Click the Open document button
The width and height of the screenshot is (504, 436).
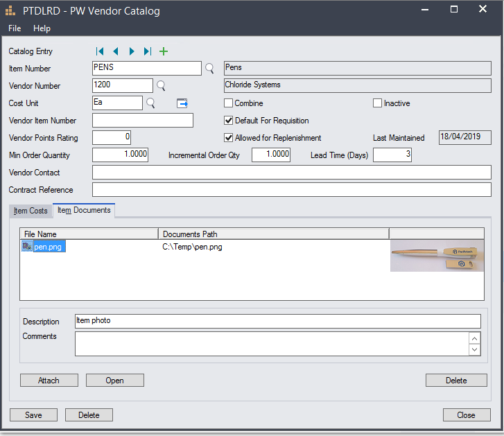point(115,381)
